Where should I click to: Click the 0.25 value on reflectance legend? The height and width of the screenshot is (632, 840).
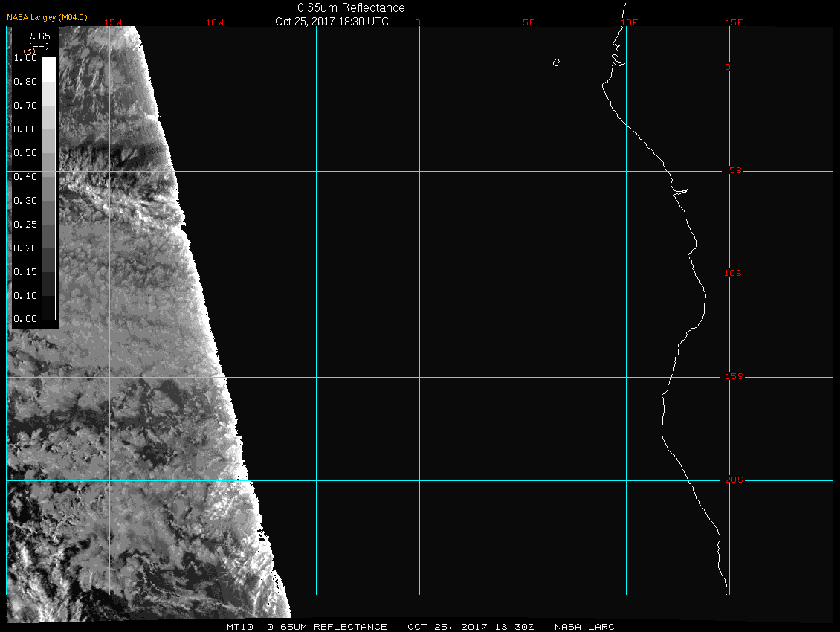pos(25,224)
